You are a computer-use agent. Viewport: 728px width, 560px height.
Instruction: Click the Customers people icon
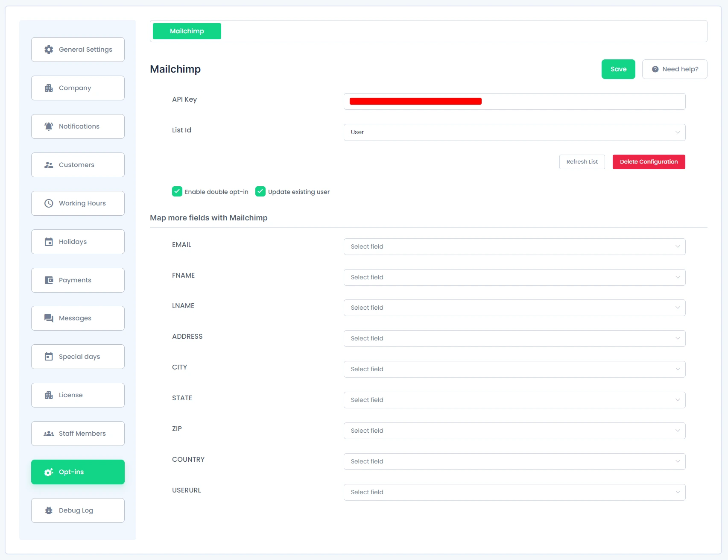pos(49,165)
